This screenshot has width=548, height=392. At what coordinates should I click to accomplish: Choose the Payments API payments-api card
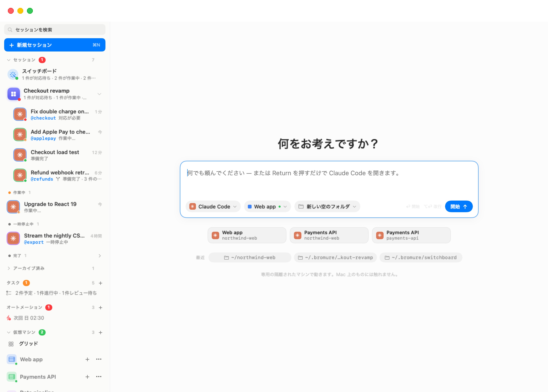(x=411, y=235)
